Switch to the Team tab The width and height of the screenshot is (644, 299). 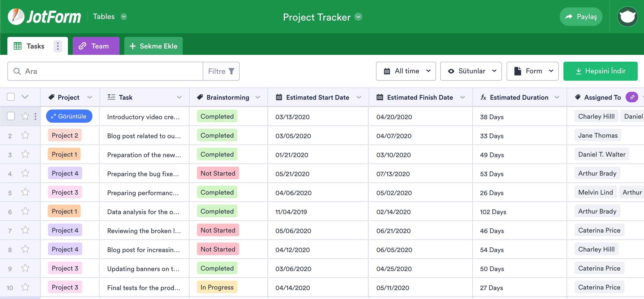click(x=96, y=46)
